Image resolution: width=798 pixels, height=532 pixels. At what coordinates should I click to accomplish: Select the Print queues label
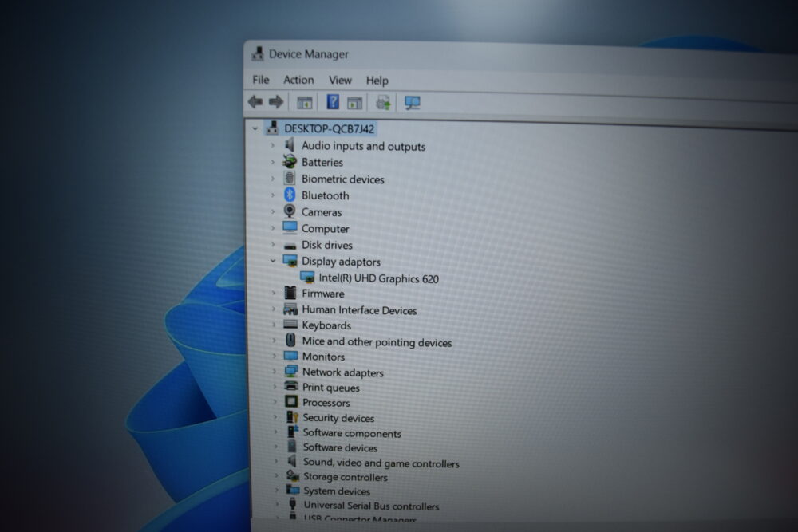tap(331, 388)
